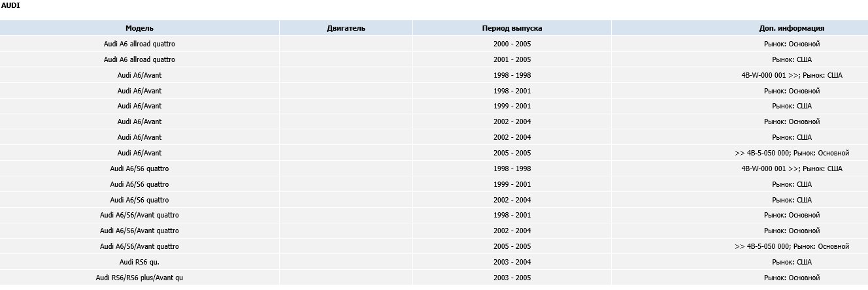Click Audi A6 allroad quattro model for 2001 - 2005
868x290 pixels.
click(139, 59)
